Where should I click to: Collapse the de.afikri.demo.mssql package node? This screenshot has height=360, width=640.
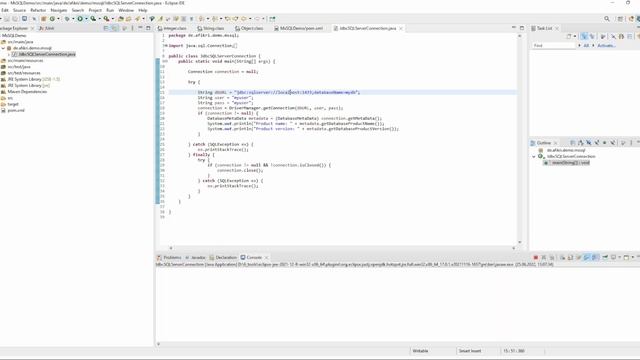[x=3, y=48]
